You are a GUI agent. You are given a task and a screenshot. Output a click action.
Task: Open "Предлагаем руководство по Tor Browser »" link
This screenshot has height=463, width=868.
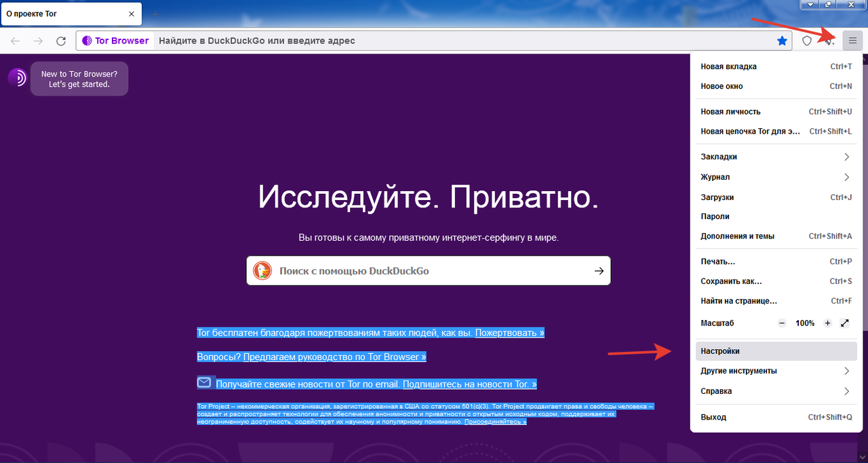335,357
